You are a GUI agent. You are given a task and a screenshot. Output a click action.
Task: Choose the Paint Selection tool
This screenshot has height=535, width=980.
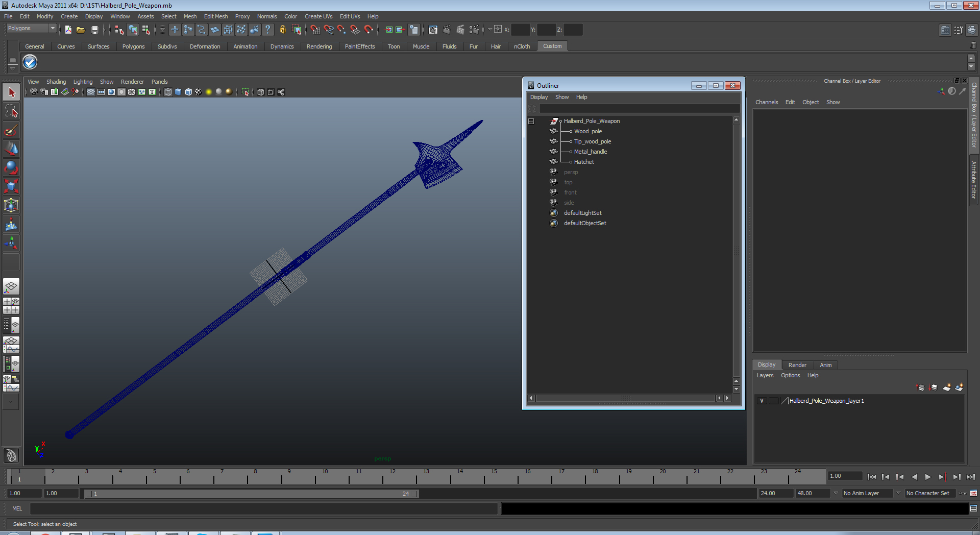pyautogui.click(x=11, y=130)
